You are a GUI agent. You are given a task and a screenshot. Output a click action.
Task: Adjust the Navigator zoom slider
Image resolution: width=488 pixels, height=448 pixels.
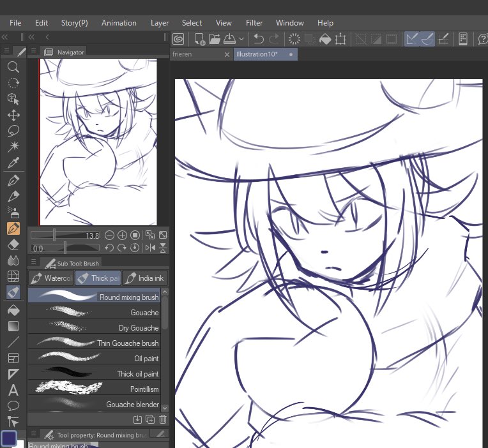pyautogui.click(x=65, y=235)
